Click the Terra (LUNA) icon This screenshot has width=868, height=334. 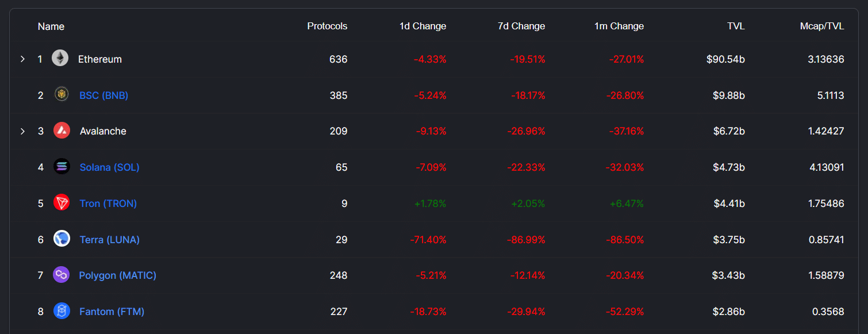62,239
